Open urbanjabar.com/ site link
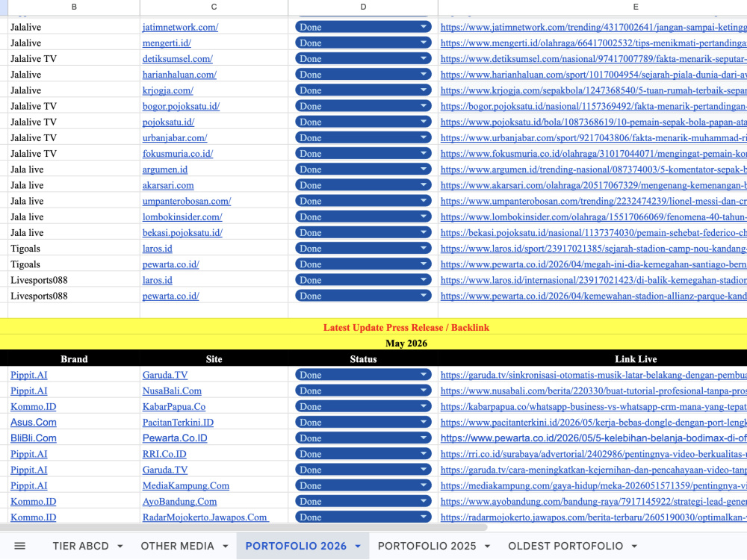This screenshot has height=560, width=747. pos(175,137)
